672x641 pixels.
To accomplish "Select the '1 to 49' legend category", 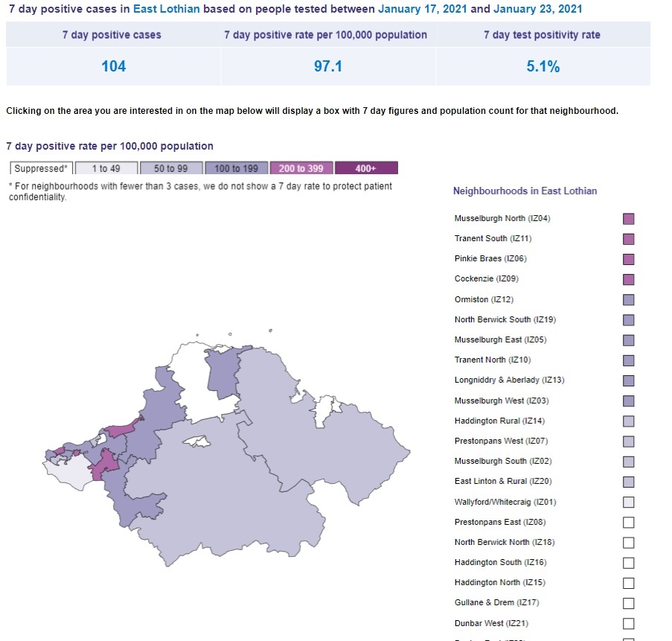I will [x=106, y=168].
